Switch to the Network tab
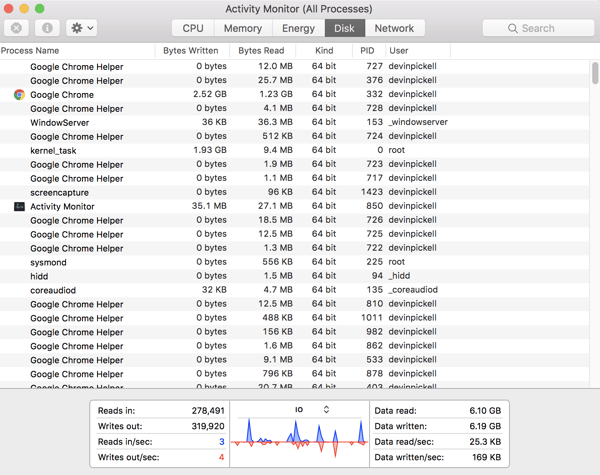This screenshot has height=475, width=600. (395, 28)
